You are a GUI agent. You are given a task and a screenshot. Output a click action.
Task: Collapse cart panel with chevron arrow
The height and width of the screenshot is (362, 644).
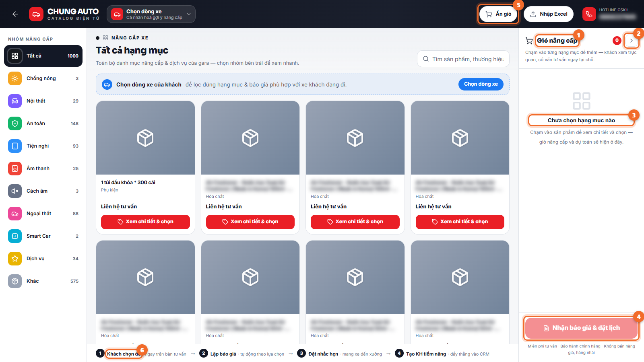point(632,41)
